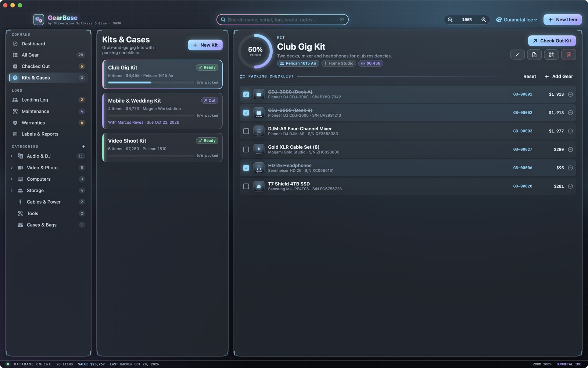Expand the Video & Photo category

[x=11, y=167]
